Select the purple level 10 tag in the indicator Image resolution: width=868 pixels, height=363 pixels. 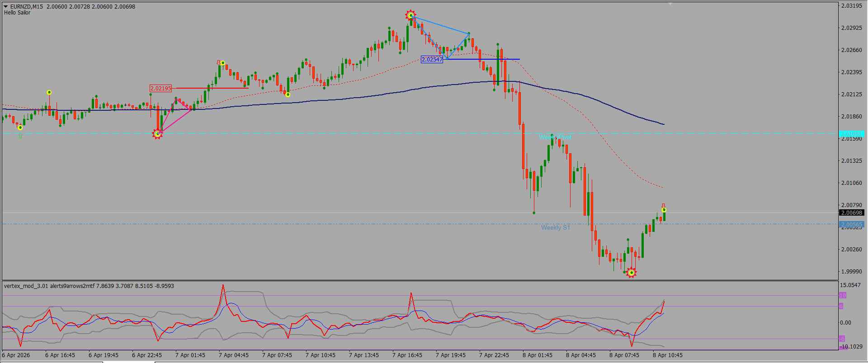pos(843,295)
